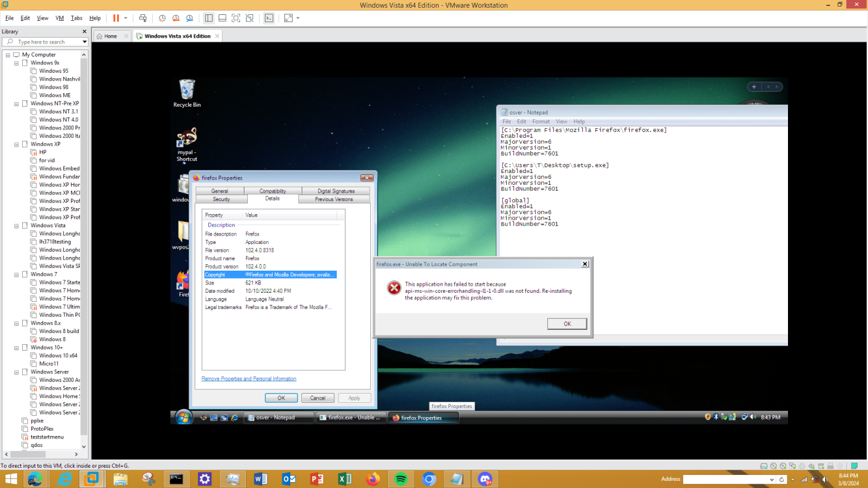Take a snapshot of the virtual machine

[162, 18]
